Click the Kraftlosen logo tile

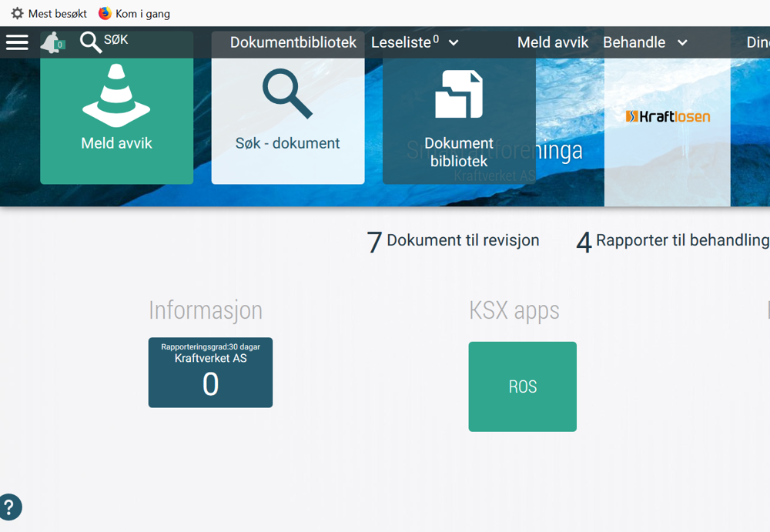click(667, 117)
